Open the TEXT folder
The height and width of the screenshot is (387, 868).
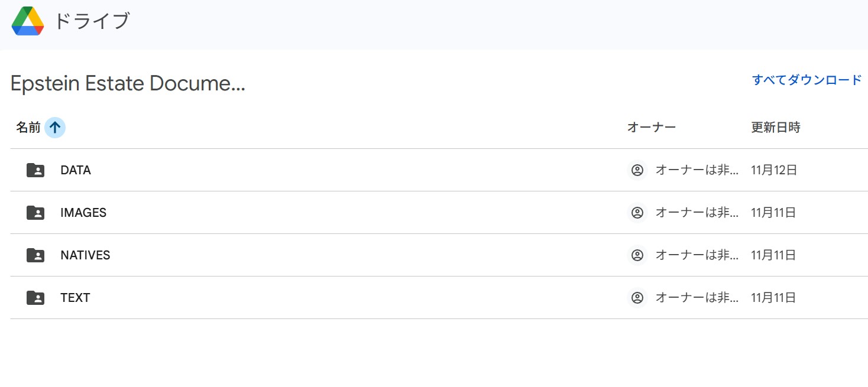[75, 298]
